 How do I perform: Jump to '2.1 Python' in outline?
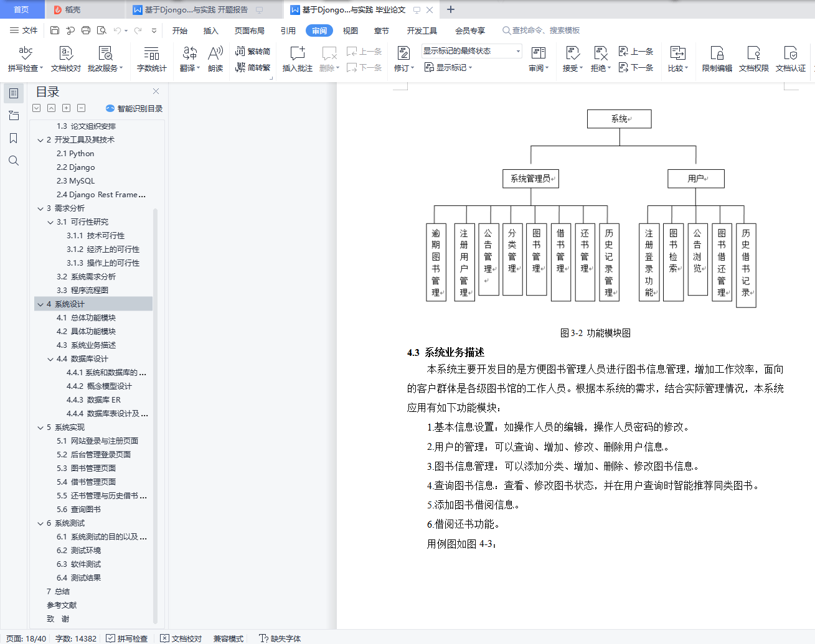point(75,154)
